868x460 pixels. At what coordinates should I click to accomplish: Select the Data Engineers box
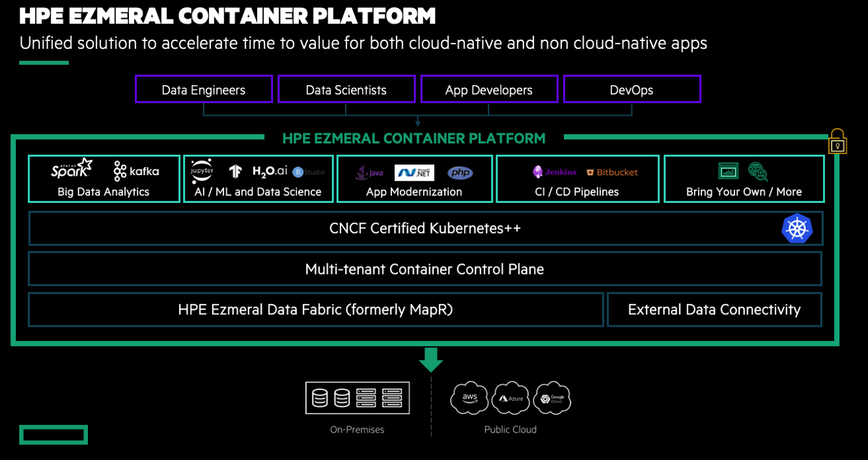pyautogui.click(x=204, y=89)
